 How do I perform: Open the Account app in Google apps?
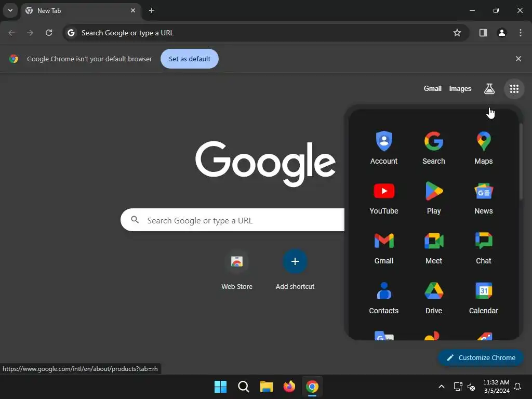tap(384, 148)
